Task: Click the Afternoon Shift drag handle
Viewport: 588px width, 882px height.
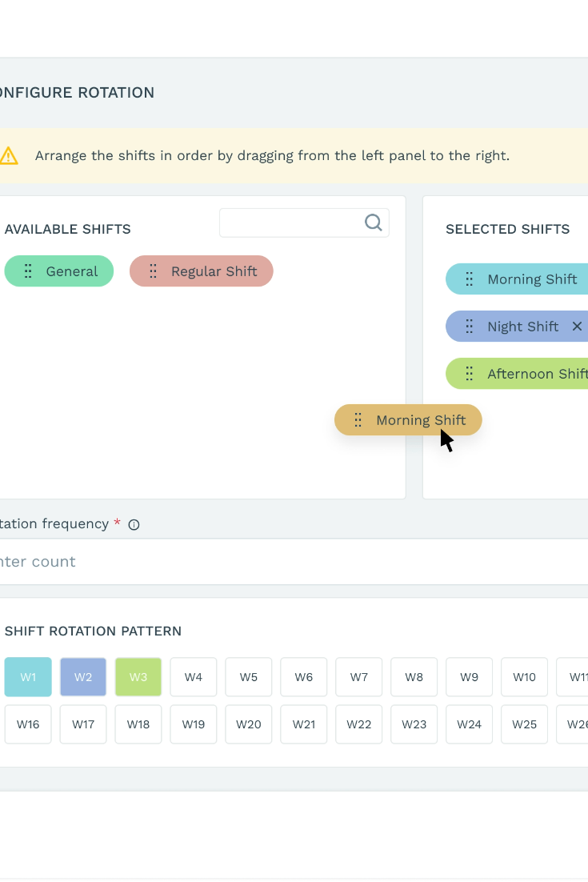Action: tap(470, 374)
